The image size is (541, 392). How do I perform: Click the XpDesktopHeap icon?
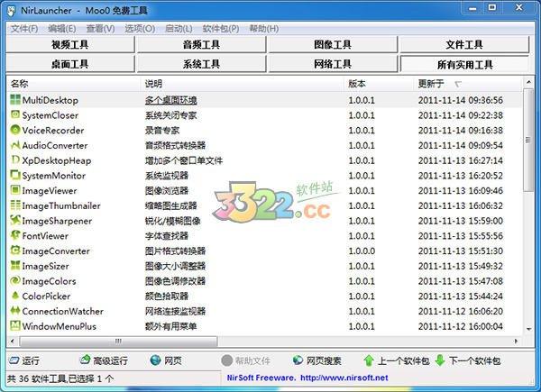(15, 160)
